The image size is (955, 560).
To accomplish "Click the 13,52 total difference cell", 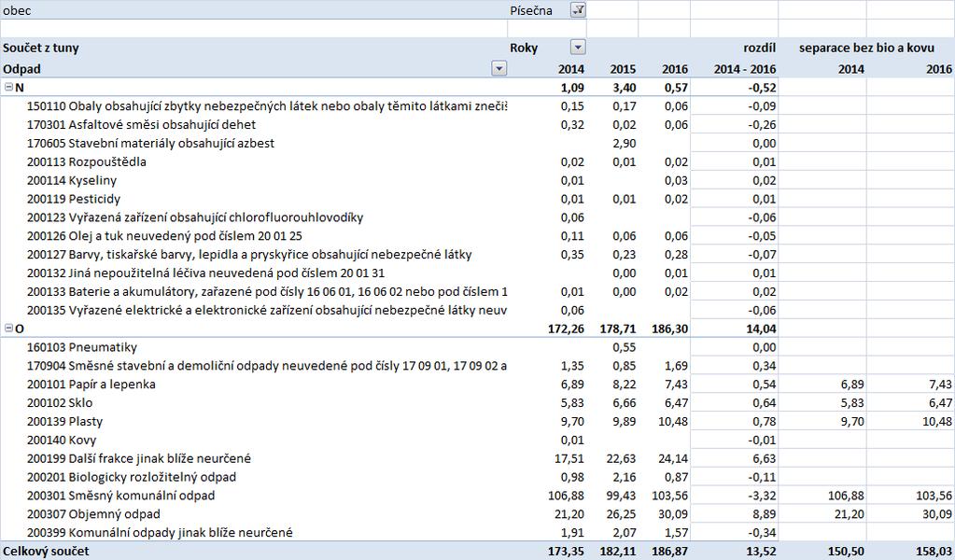I will click(762, 551).
